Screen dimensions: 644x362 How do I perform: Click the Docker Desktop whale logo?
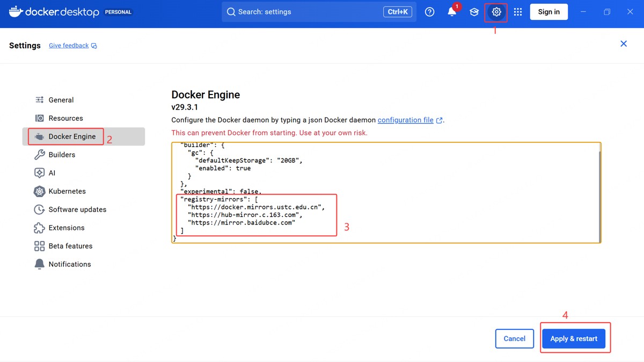click(16, 11)
